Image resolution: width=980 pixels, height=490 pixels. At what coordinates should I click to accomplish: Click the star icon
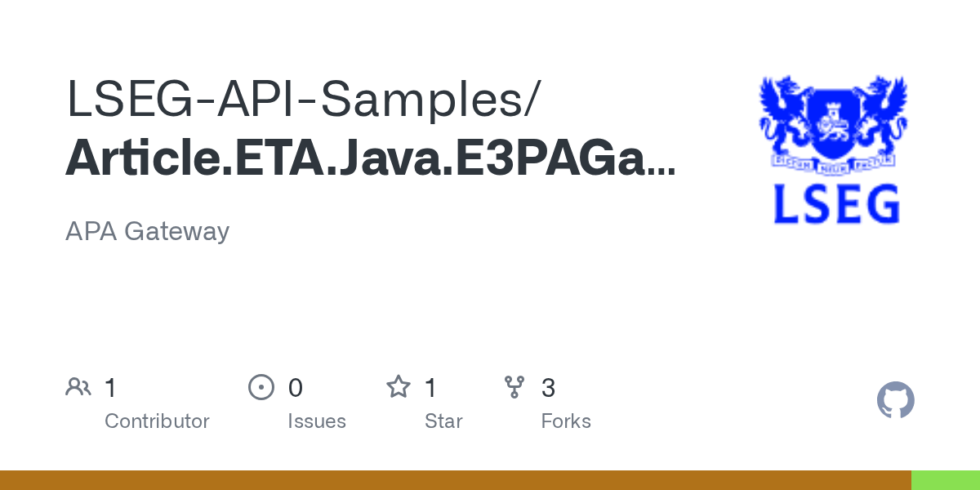398,387
